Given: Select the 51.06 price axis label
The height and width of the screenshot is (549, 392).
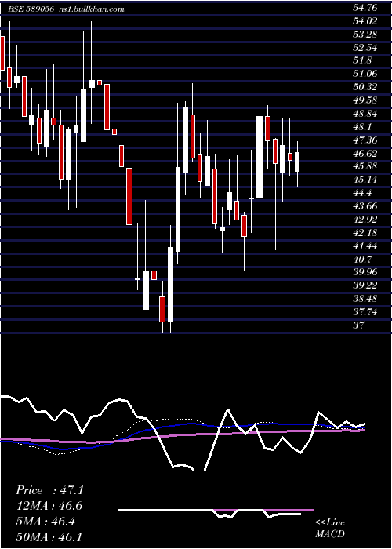Looking at the screenshot, I should 365,75.
